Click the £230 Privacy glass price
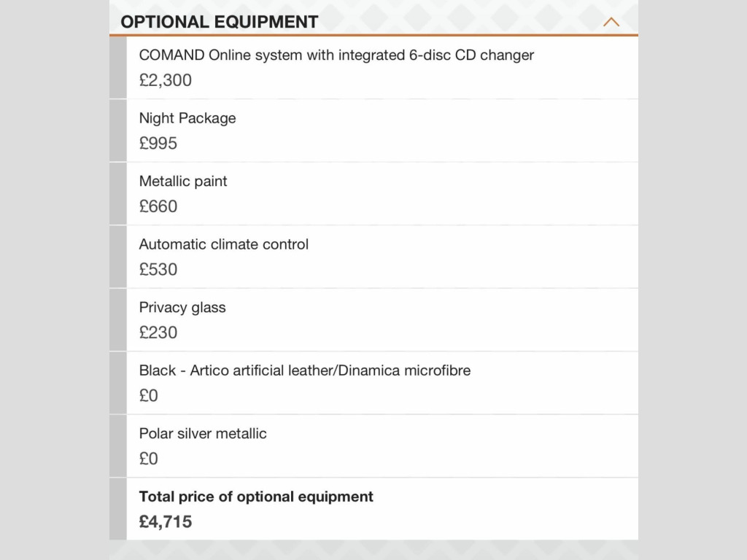The image size is (747, 560). [x=158, y=332]
